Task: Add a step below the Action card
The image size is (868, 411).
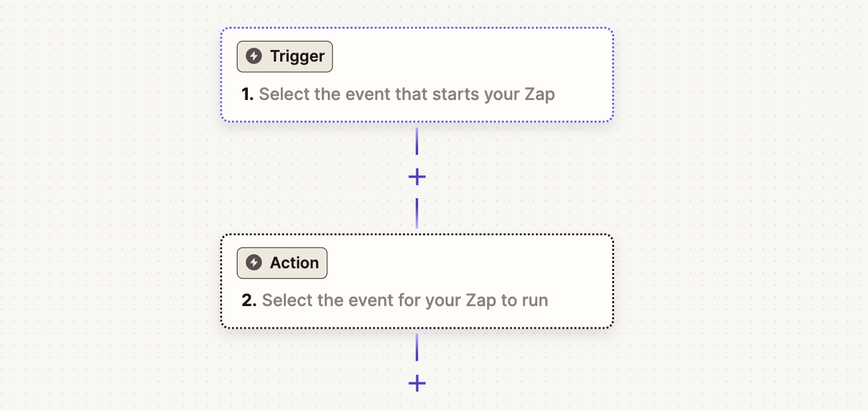Action: (417, 383)
